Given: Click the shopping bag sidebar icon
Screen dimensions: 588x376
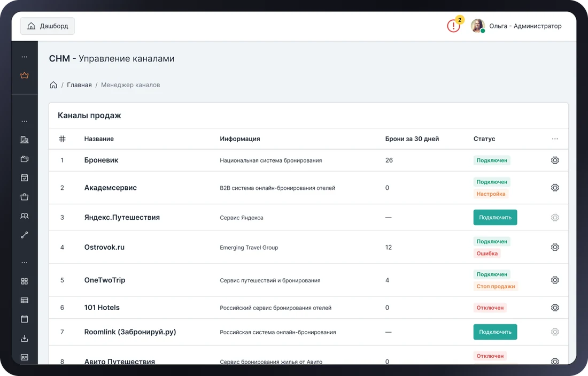Looking at the screenshot, I should (x=25, y=197).
